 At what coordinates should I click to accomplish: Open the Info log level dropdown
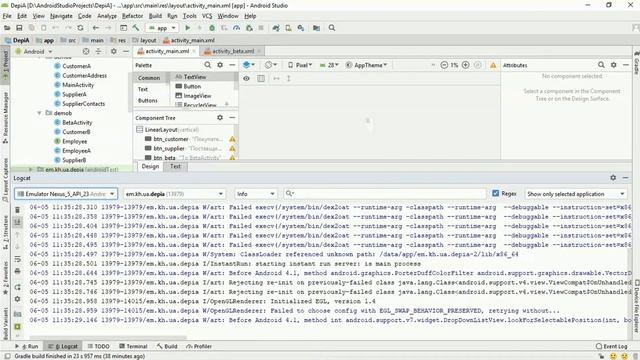pyautogui.click(x=256, y=193)
